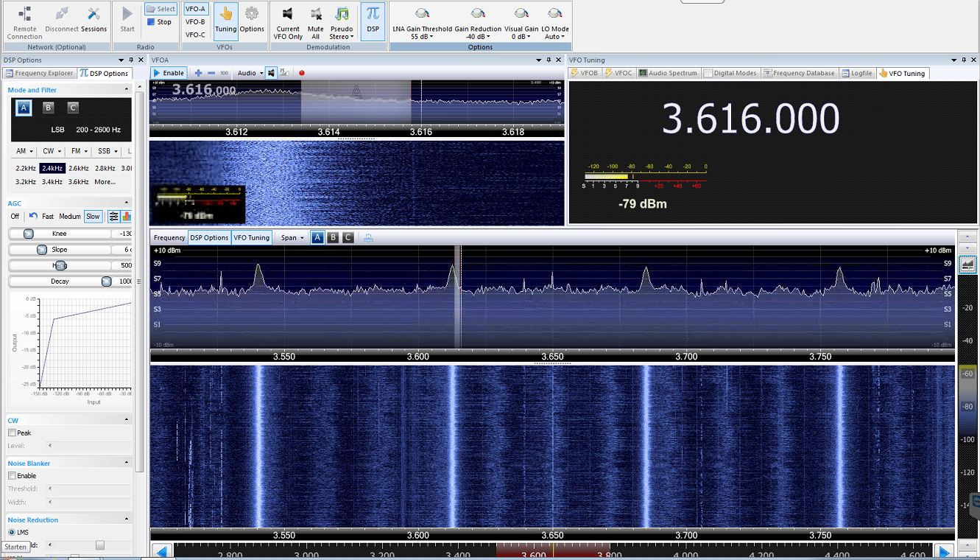The height and width of the screenshot is (560, 980).
Task: Toggle the Tuning hand icon
Action: coord(226,20)
